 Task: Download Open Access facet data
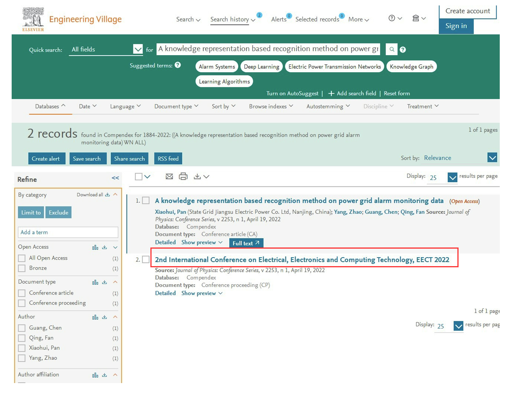click(104, 247)
